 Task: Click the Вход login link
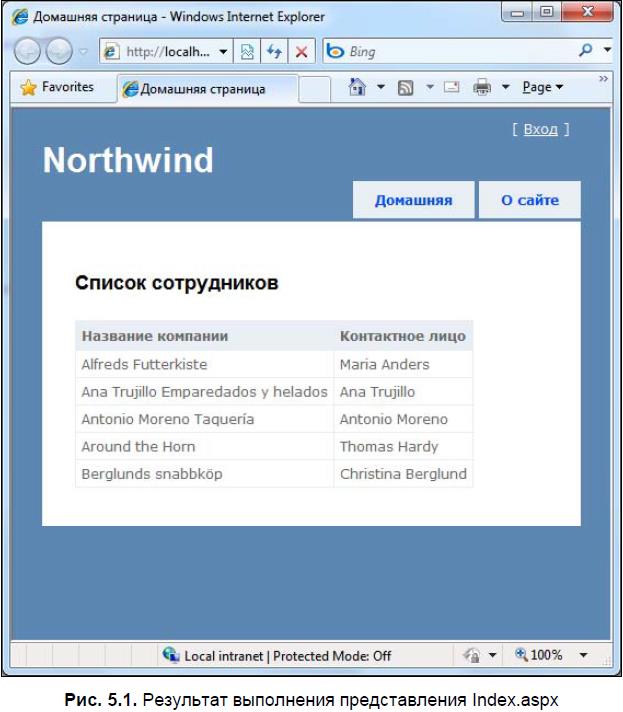pyautogui.click(x=540, y=129)
